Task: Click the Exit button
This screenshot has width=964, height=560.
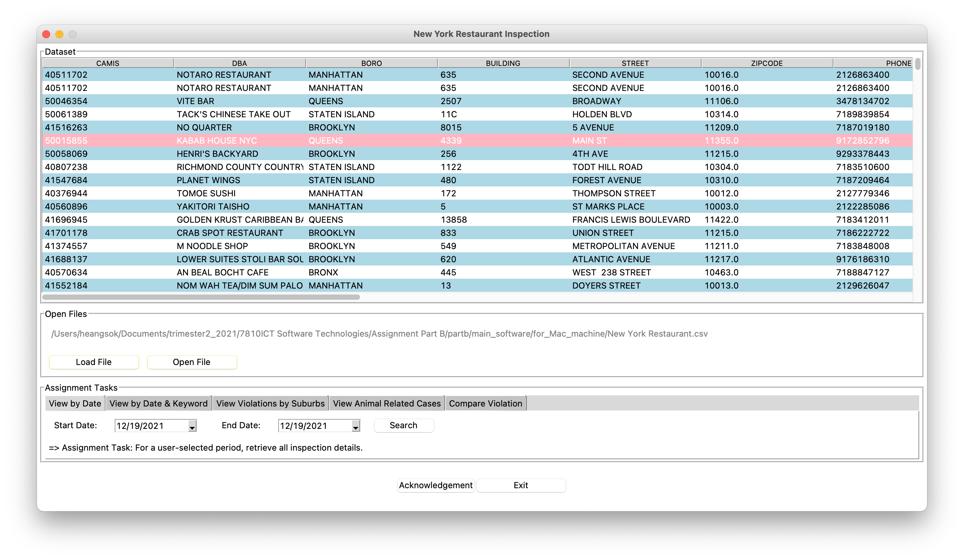Action: 521,485
